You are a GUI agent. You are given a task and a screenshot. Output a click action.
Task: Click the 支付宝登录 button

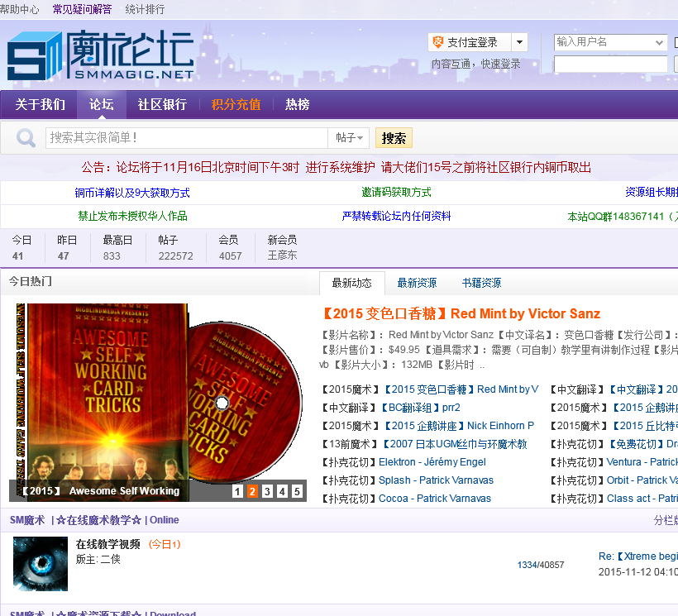point(470,42)
